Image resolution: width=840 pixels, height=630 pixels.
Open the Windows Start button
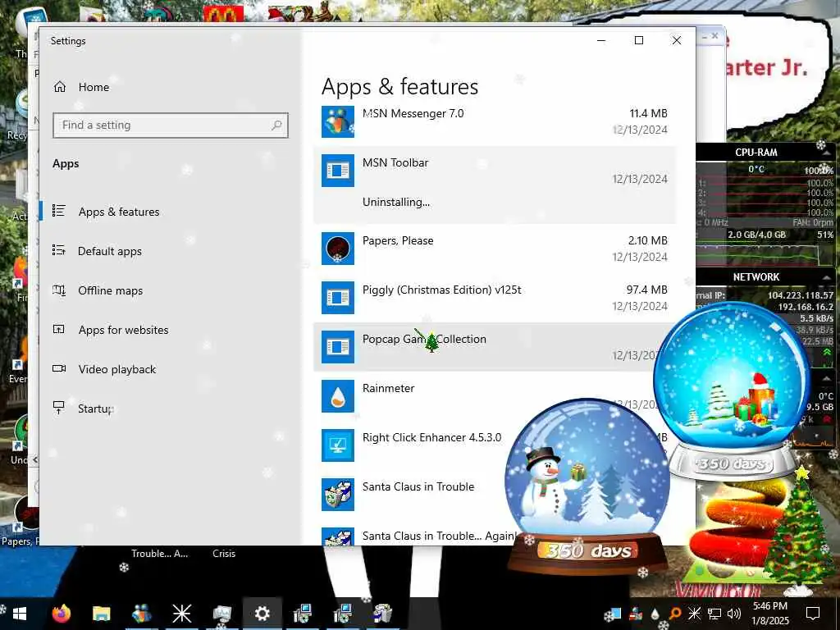(x=20, y=614)
